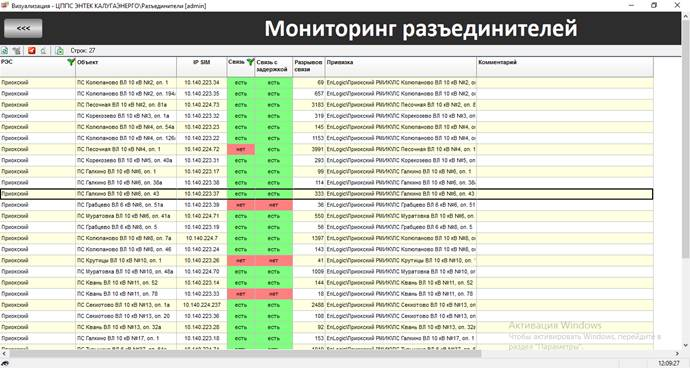The width and height of the screenshot is (690, 368).
Task: Click Привязка column header
Action: (400, 66)
